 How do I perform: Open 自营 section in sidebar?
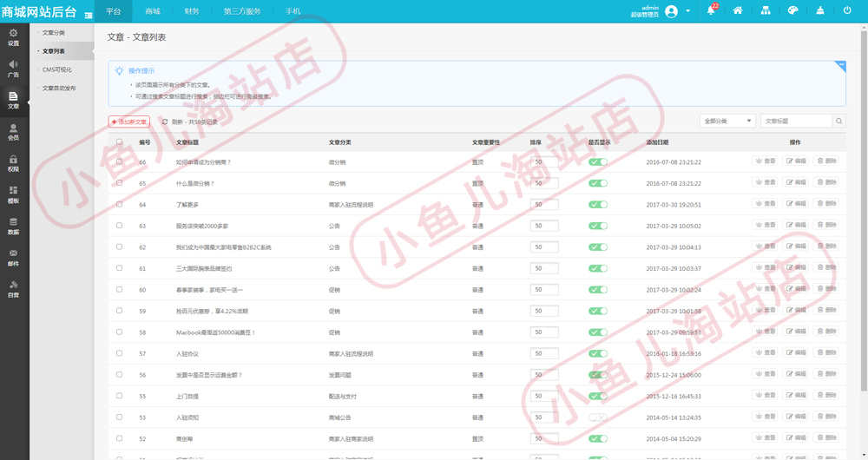(x=13, y=288)
